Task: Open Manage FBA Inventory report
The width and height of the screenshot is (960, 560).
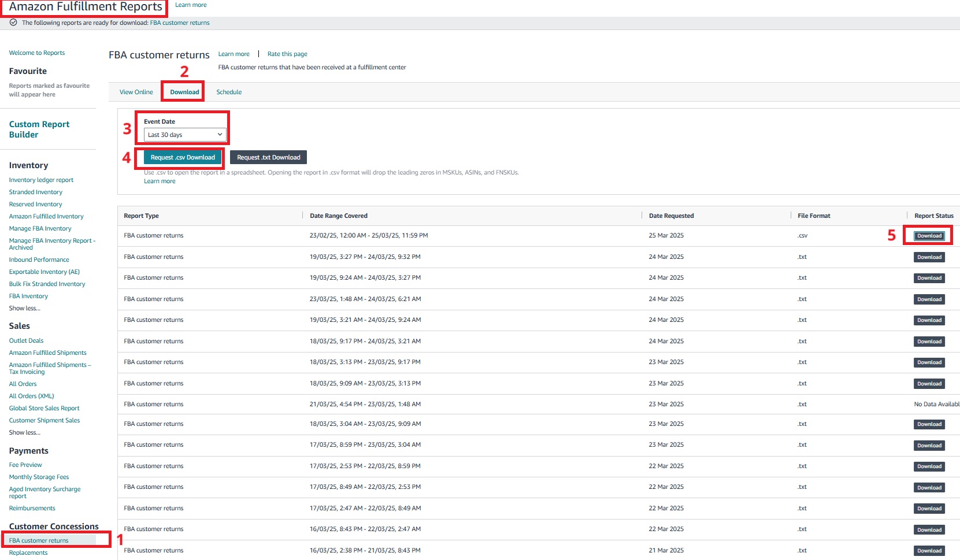Action: point(40,228)
